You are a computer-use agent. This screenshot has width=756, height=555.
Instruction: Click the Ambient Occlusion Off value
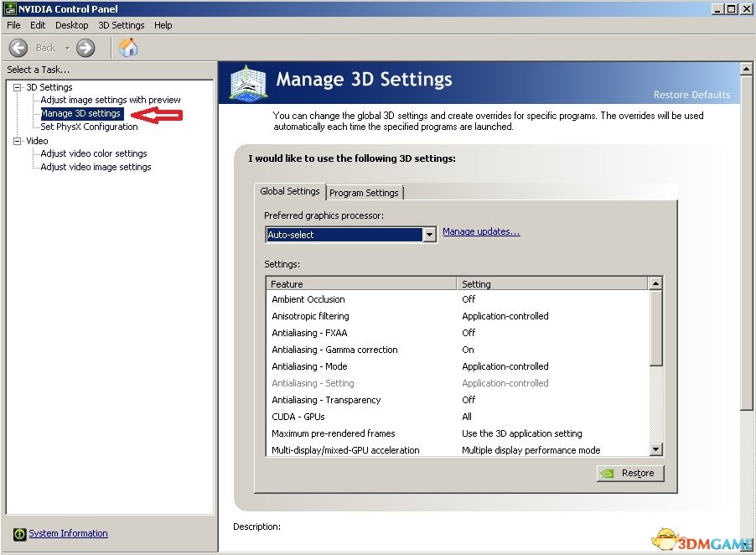click(469, 299)
